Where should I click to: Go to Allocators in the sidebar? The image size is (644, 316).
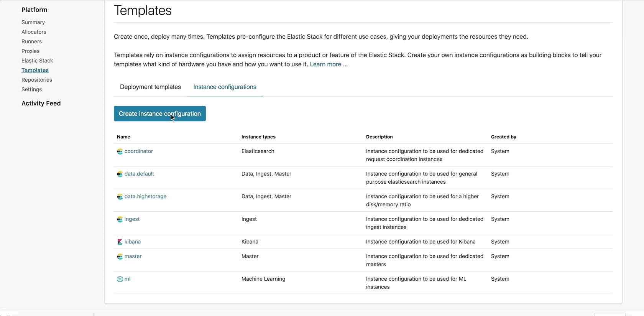click(34, 32)
